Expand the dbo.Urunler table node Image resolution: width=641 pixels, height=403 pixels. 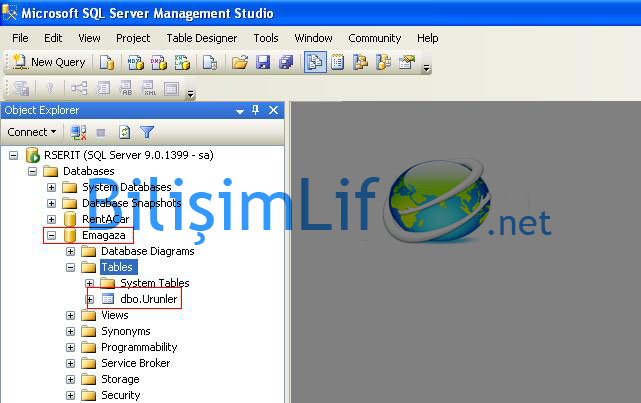coord(90,300)
